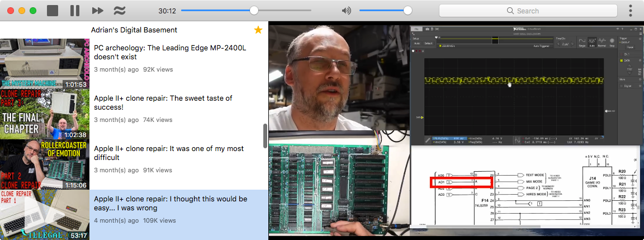Open the 'Rollercoaster of Emotion' Part 2 thumbnail
The width and height of the screenshot is (644, 240).
coord(45,164)
